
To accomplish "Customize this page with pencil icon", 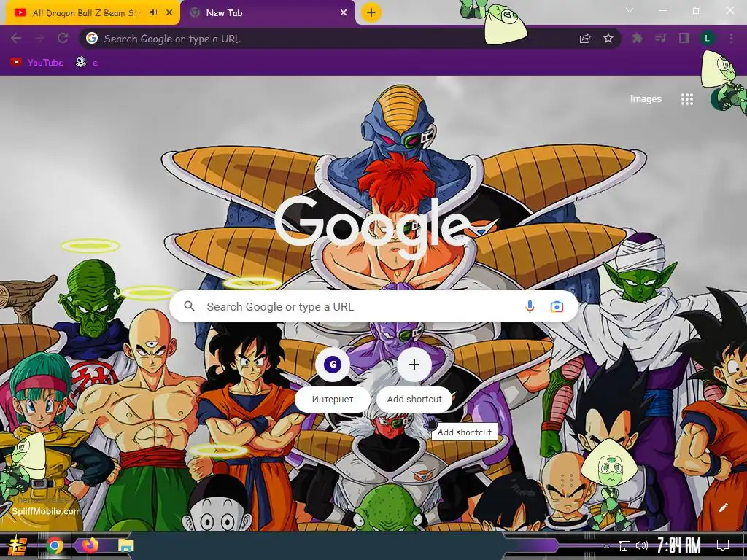I will click(x=723, y=507).
